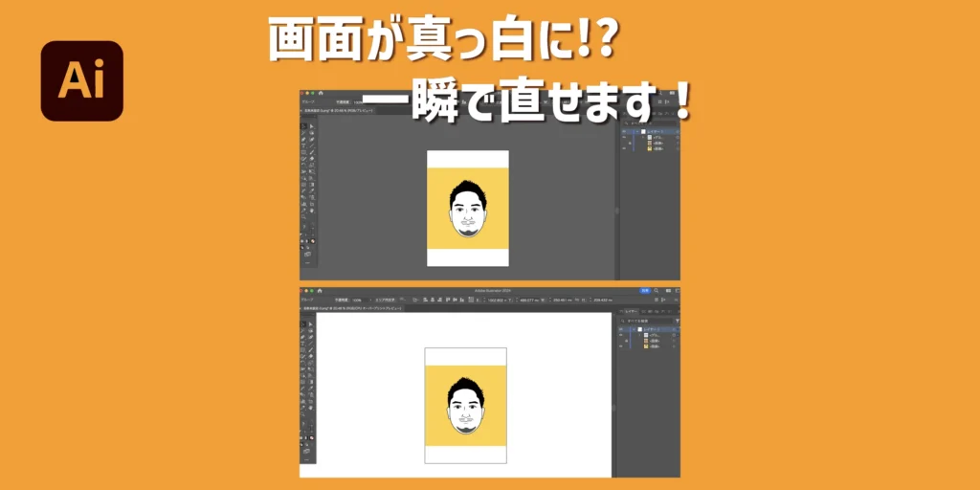Choose the Scale tool in lower window
980x490 pixels.
pyautogui.click(x=311, y=363)
